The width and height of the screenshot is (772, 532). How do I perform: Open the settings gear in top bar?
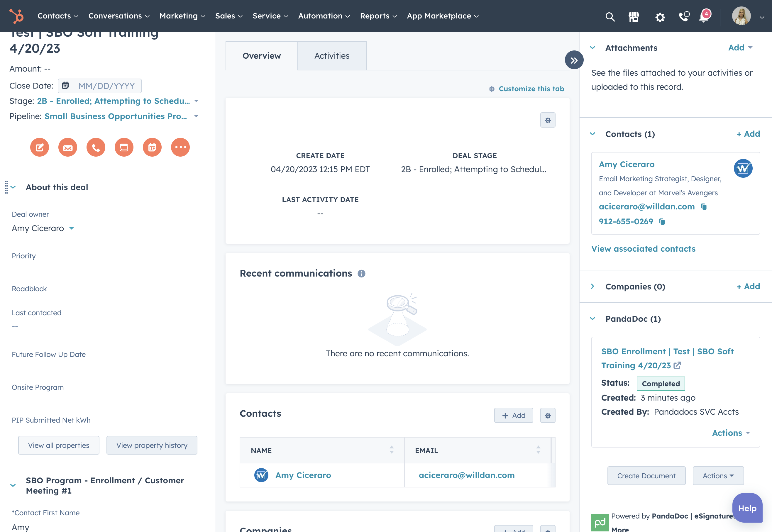coord(660,17)
